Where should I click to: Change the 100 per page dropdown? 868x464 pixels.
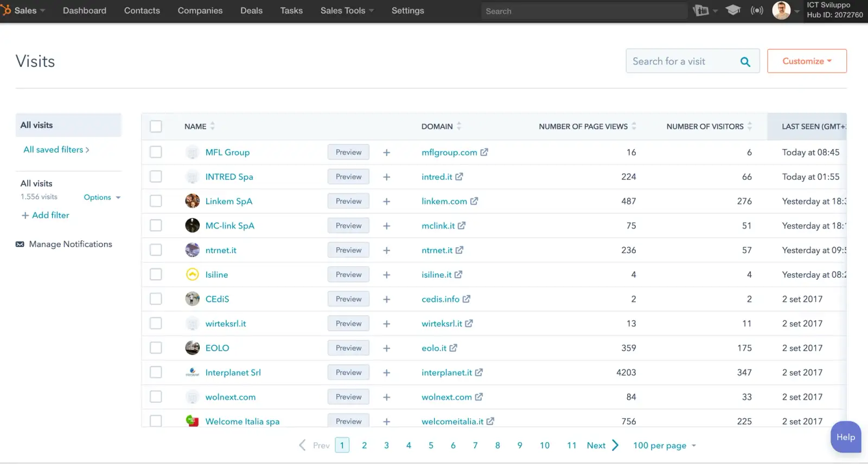coord(665,446)
